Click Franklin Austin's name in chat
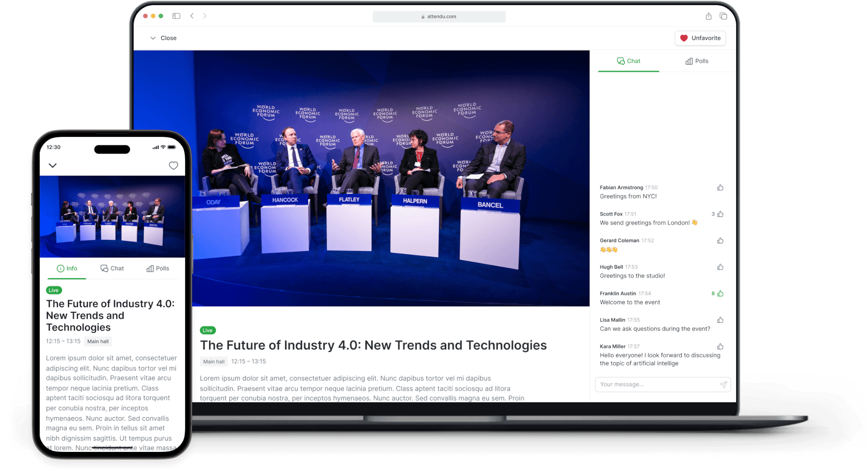The height and width of the screenshot is (471, 868). [x=618, y=294]
